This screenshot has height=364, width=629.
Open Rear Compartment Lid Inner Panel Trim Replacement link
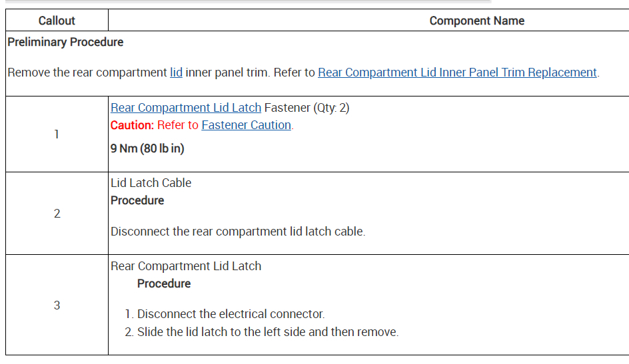[x=457, y=73]
